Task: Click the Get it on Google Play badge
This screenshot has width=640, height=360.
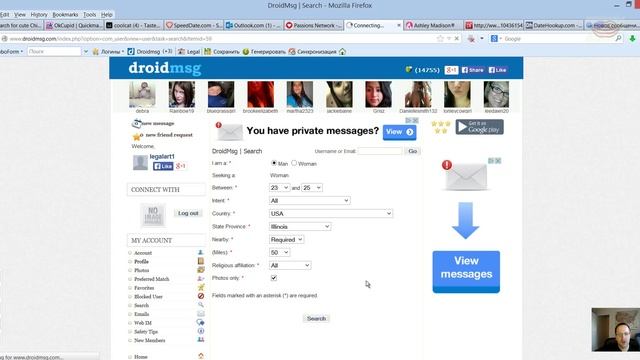Action: point(480,127)
